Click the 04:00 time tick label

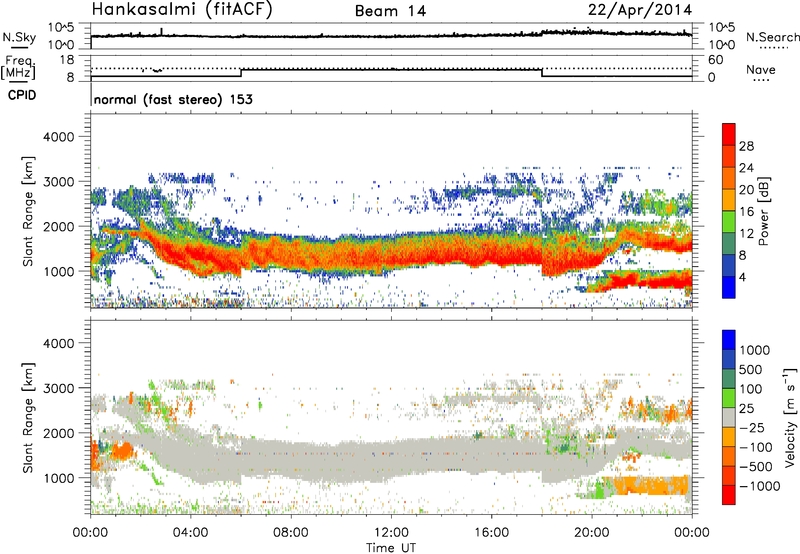click(x=190, y=533)
